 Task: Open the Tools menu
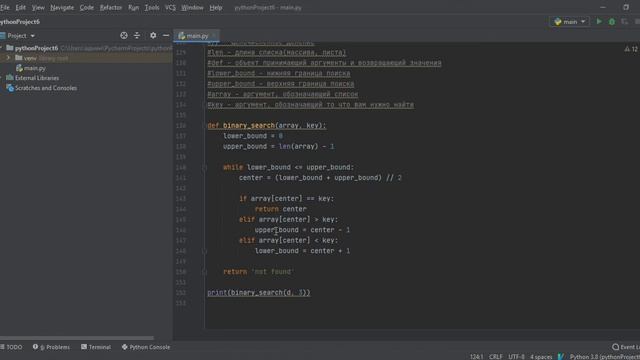(152, 7)
